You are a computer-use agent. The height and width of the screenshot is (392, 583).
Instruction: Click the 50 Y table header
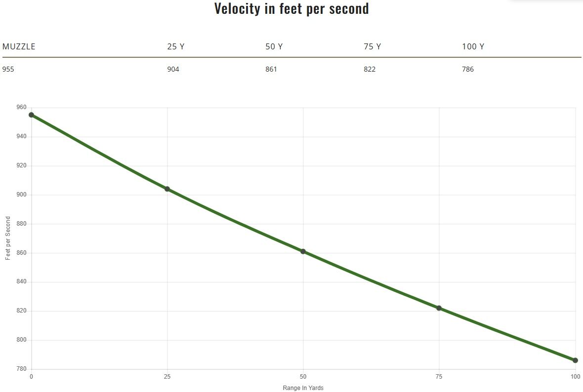[274, 46]
